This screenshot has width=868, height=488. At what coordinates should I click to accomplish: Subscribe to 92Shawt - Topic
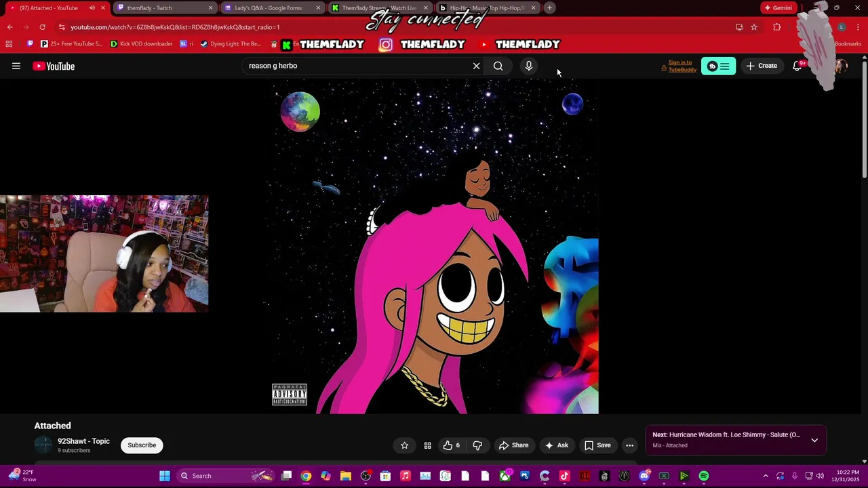click(x=142, y=445)
